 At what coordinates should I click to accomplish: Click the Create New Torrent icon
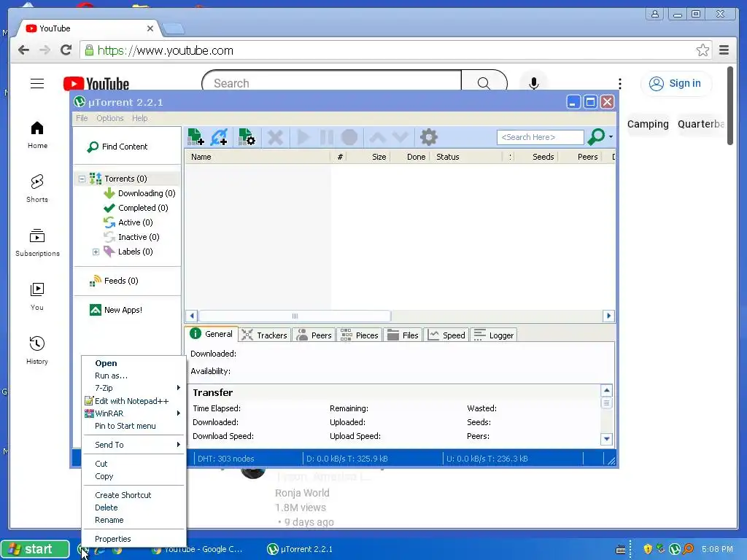tap(247, 137)
